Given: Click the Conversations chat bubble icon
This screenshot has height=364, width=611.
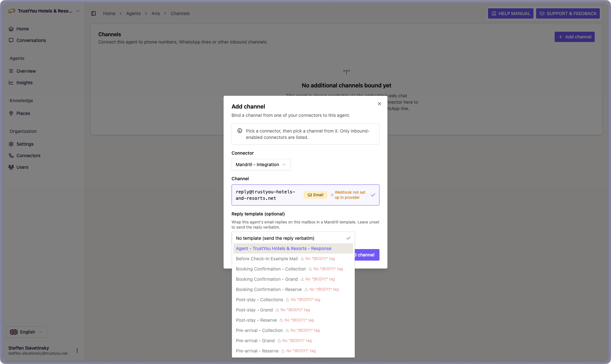Looking at the screenshot, I should click(x=11, y=40).
